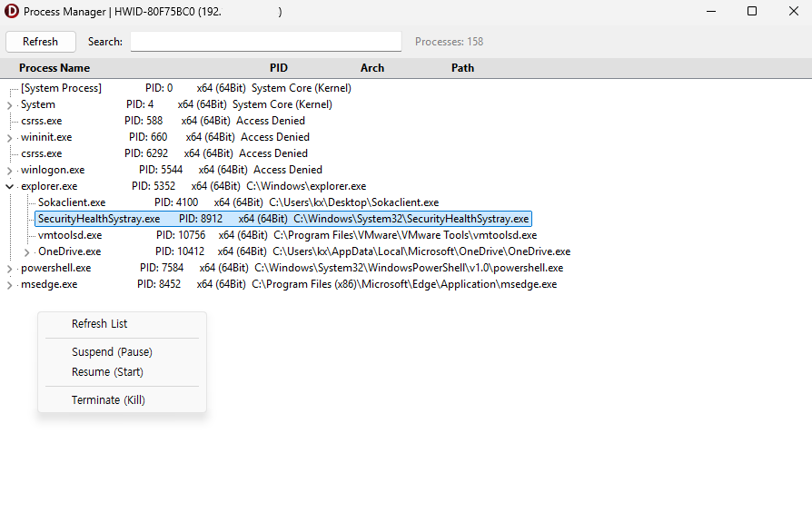The width and height of the screenshot is (812, 522).
Task: Minimize the Process Manager window
Action: click(x=711, y=12)
